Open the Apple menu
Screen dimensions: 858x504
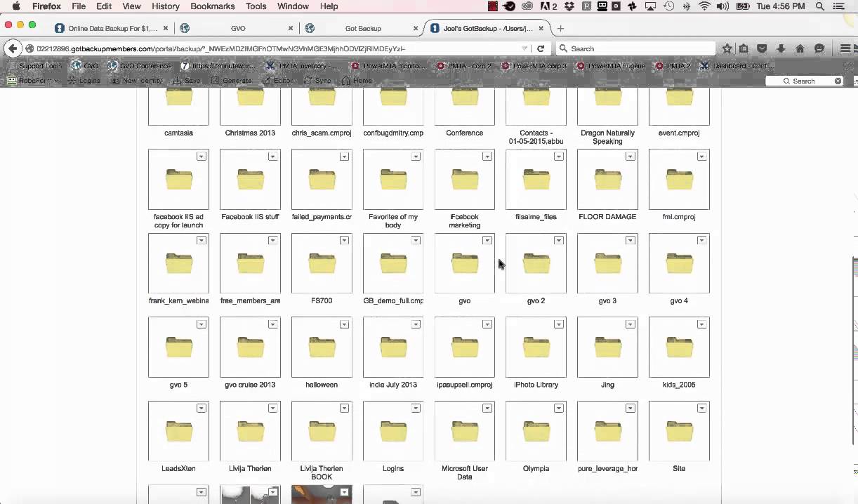(15, 6)
